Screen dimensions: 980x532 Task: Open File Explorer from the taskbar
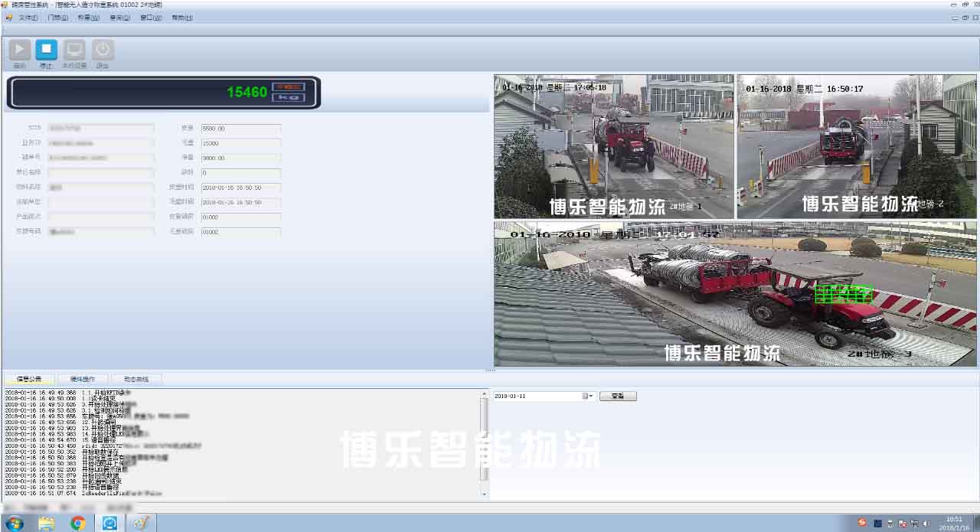[47, 524]
